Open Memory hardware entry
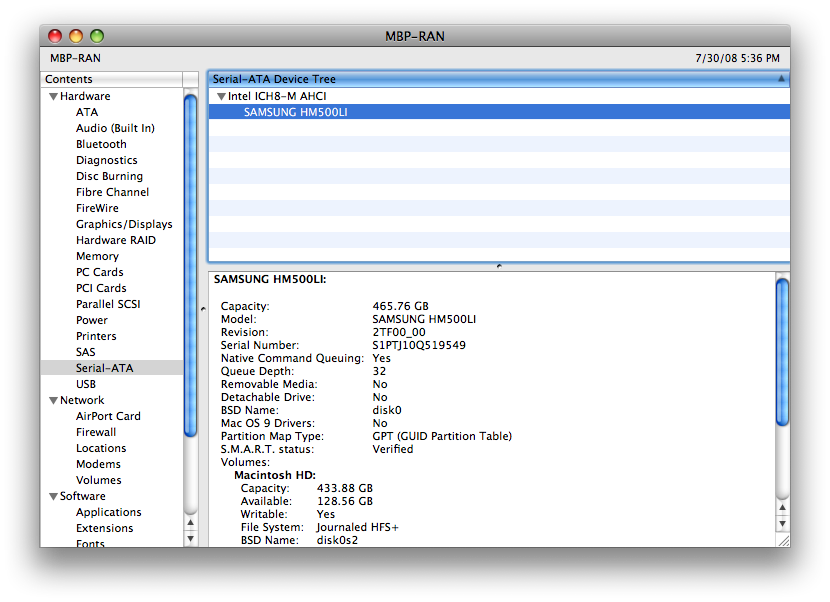The width and height of the screenshot is (830, 602). [97, 256]
